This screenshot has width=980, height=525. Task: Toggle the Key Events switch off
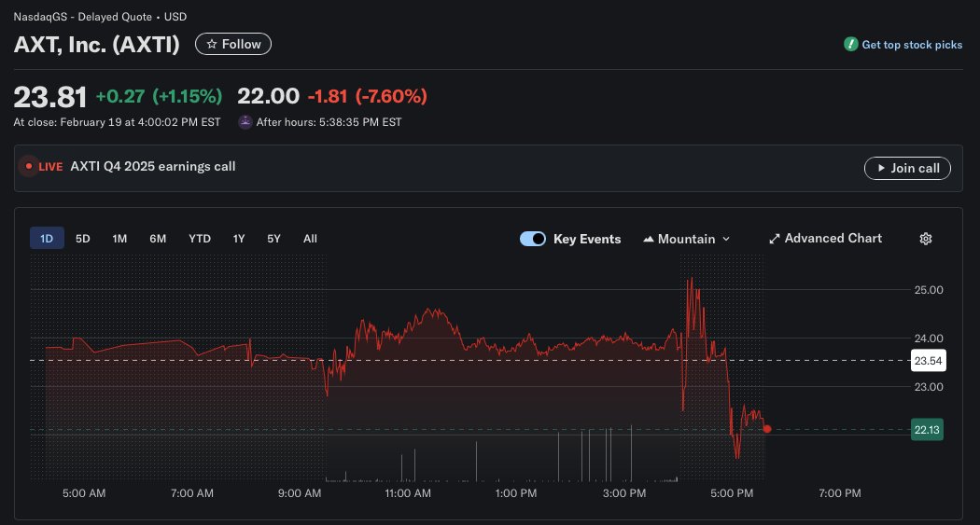pos(533,239)
